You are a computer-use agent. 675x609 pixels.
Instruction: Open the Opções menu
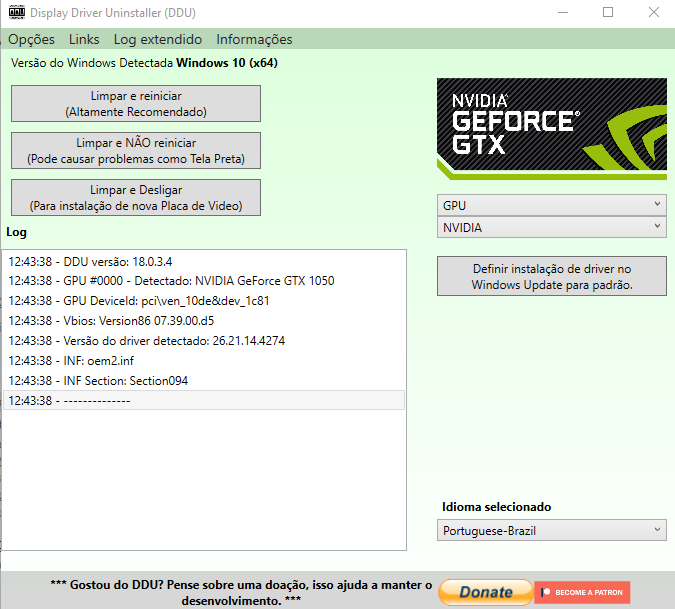click(31, 39)
